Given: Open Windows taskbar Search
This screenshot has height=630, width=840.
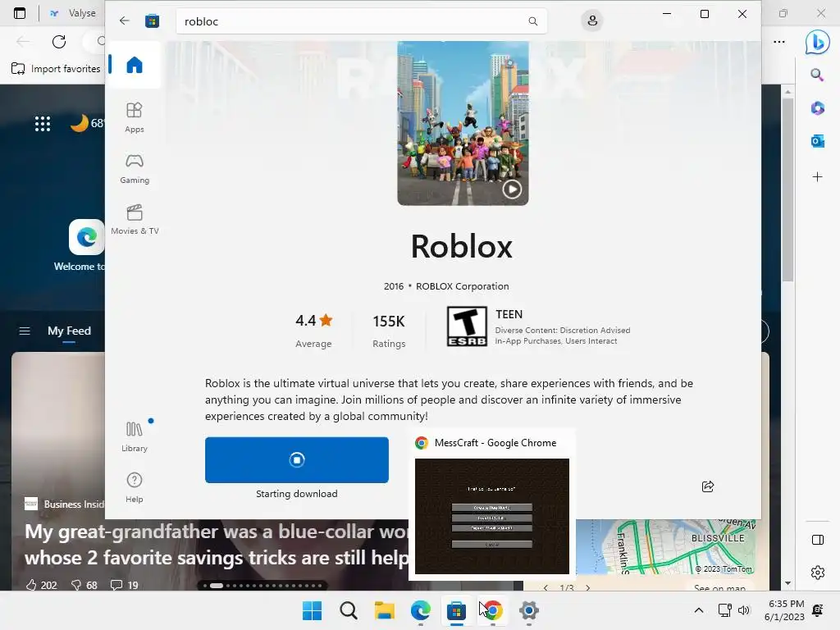Looking at the screenshot, I should (348, 610).
